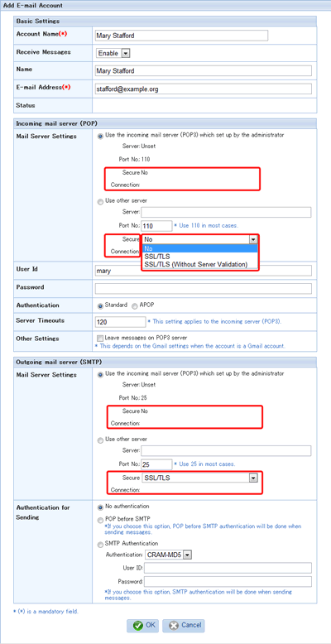This screenshot has height=644, width=331.
Task: Open the Receive Messages Enable dropdown
Action: pos(113,53)
